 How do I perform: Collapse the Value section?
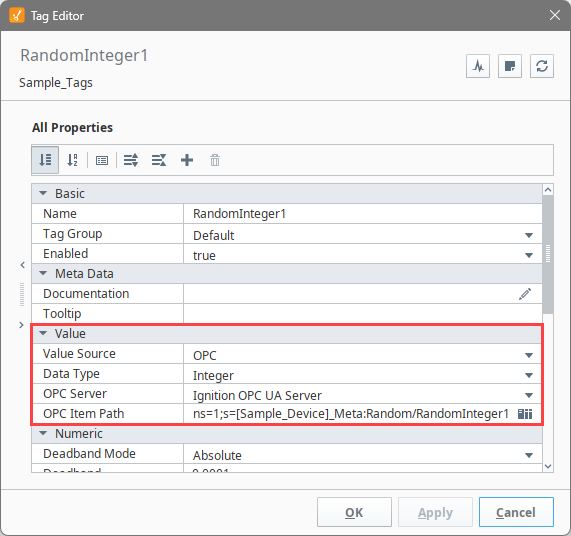point(43,333)
